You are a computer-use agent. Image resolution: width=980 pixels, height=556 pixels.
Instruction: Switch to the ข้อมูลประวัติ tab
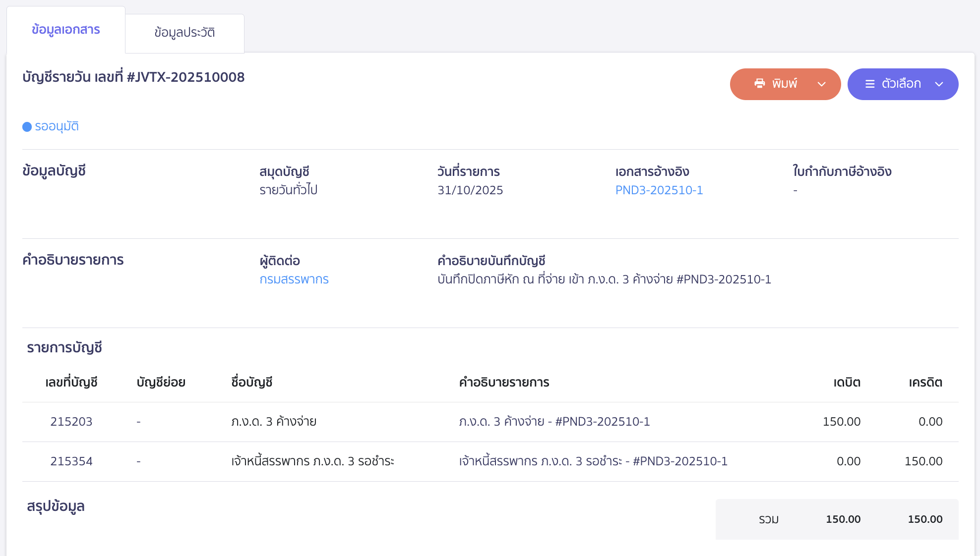pyautogui.click(x=184, y=32)
